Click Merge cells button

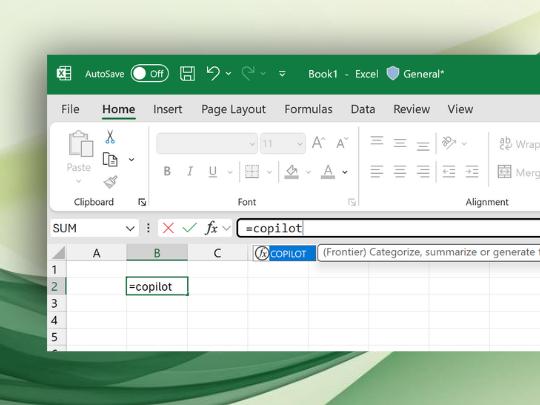[x=518, y=172]
